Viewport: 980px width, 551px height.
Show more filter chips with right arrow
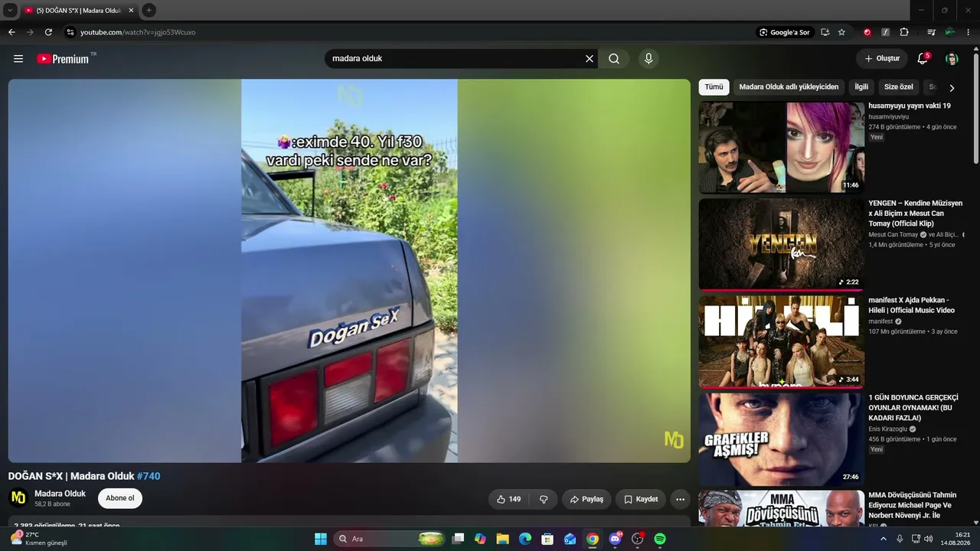coord(952,88)
